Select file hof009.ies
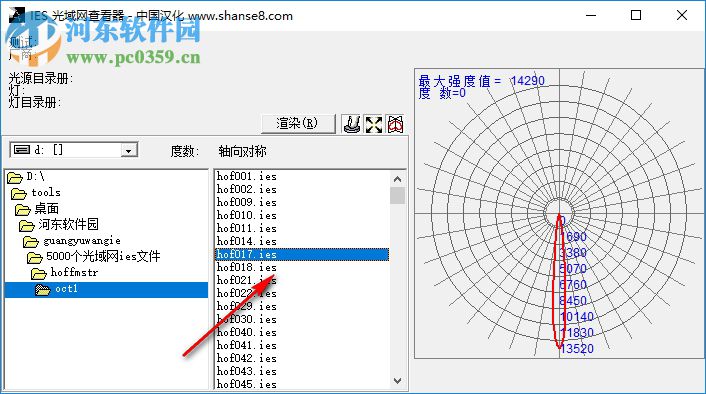This screenshot has width=706, height=394. [x=247, y=203]
